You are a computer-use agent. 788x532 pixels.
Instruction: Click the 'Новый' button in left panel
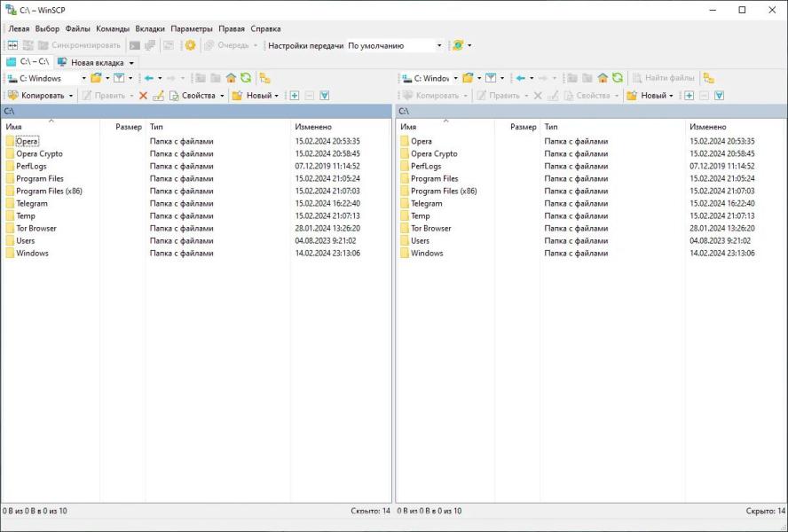[252, 96]
